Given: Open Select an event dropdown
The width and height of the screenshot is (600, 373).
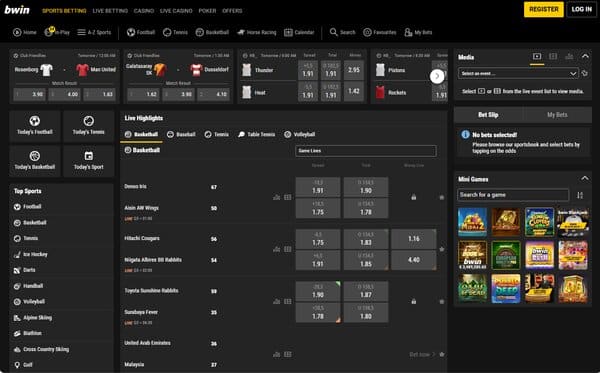Looking at the screenshot, I should (518, 73).
